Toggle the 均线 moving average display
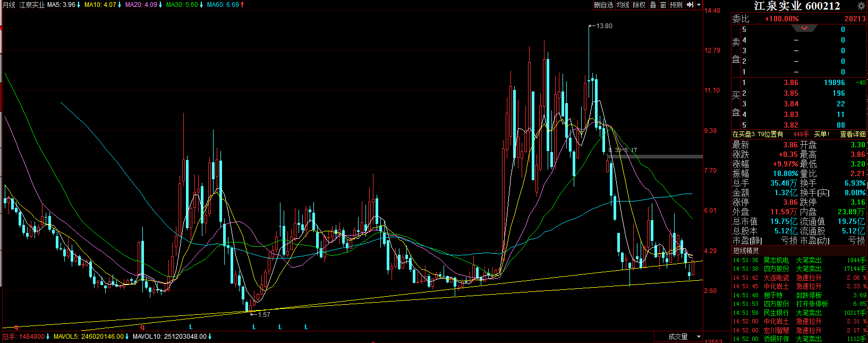This screenshot has width=868, height=343. 623,5
